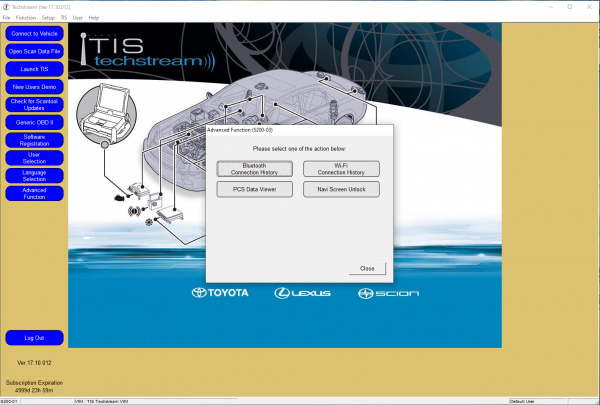This screenshot has height=405, width=600.
Task: Start the New Users Demo
Action: point(34,87)
